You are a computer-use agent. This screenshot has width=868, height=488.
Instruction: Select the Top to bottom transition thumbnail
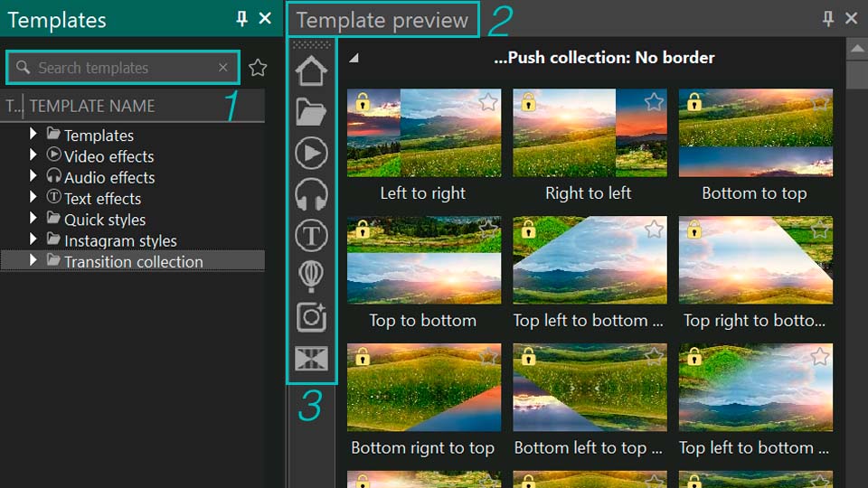(x=424, y=260)
